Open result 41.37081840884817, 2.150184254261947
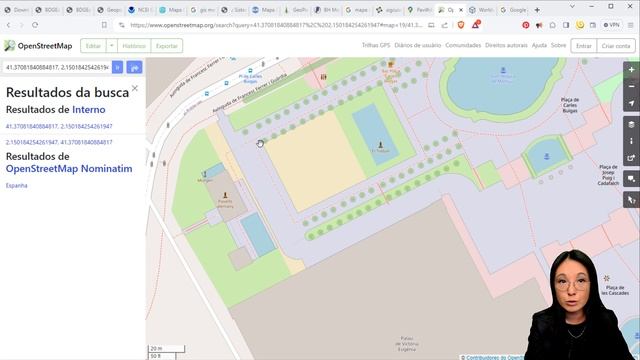This screenshot has width=640, height=360. click(x=59, y=127)
